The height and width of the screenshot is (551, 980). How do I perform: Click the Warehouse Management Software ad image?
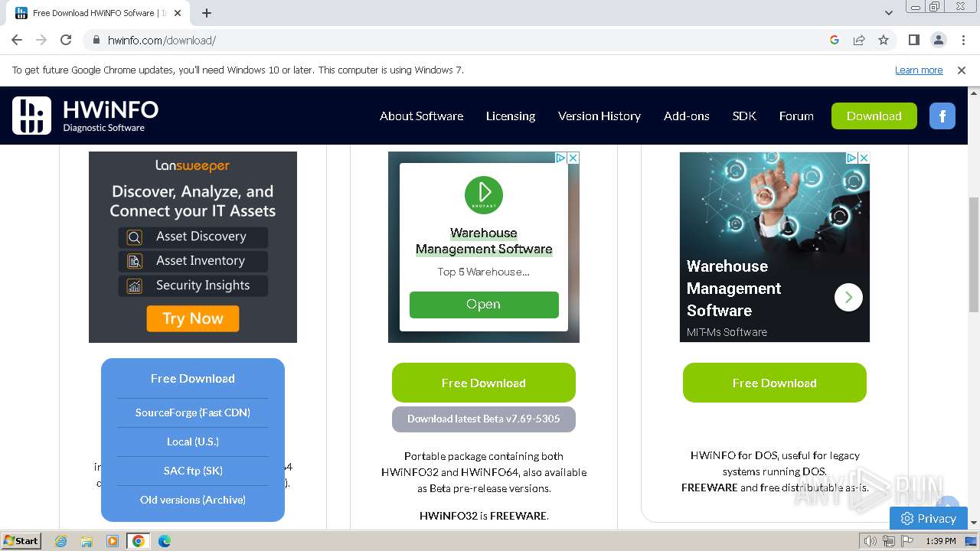(775, 246)
